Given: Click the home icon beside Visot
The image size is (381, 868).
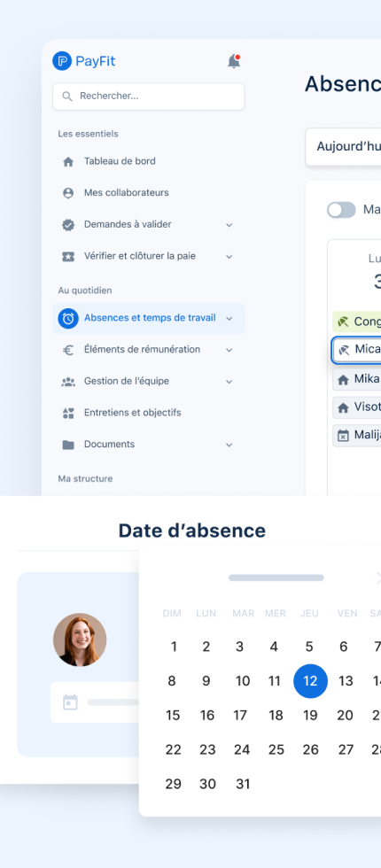Looking at the screenshot, I should (343, 407).
